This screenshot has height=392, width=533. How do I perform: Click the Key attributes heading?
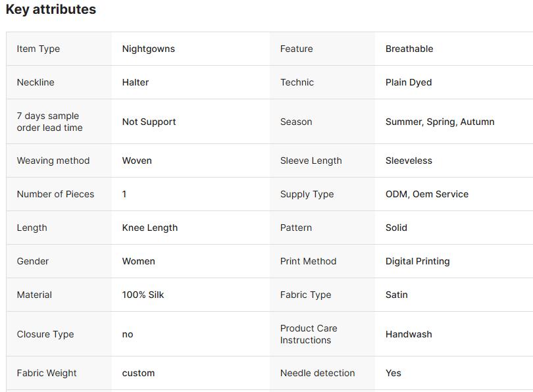pos(51,10)
